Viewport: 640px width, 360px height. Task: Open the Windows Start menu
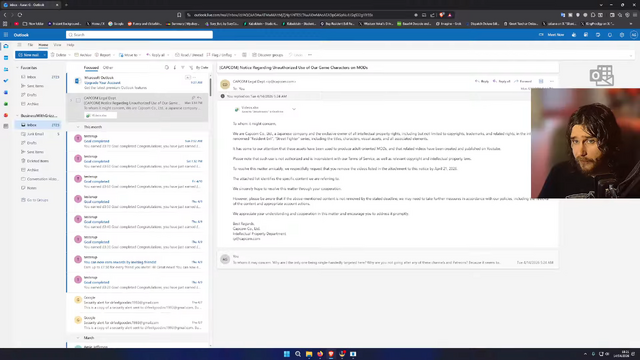point(287,354)
